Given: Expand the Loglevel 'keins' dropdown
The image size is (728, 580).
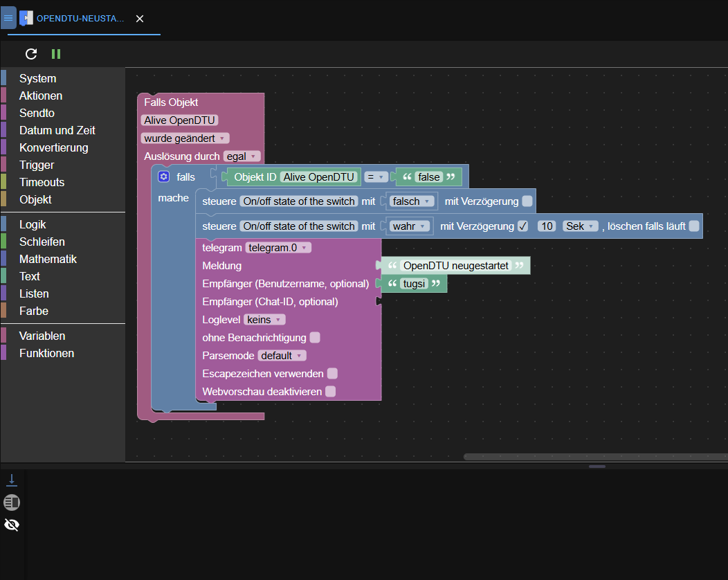Looking at the screenshot, I should (264, 320).
